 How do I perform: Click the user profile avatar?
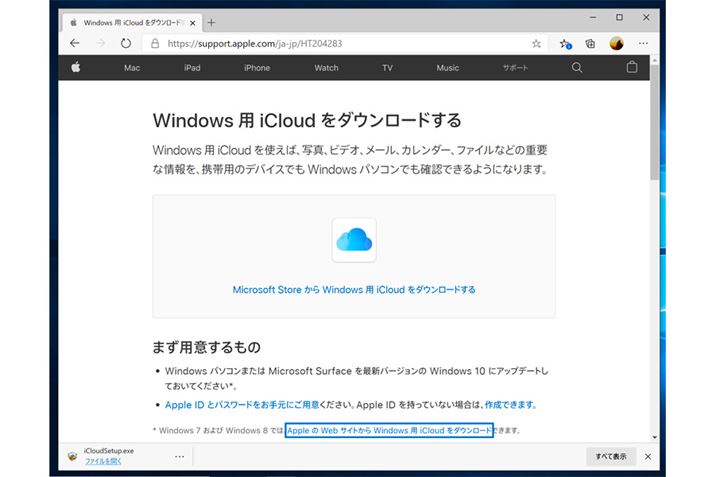tap(617, 44)
